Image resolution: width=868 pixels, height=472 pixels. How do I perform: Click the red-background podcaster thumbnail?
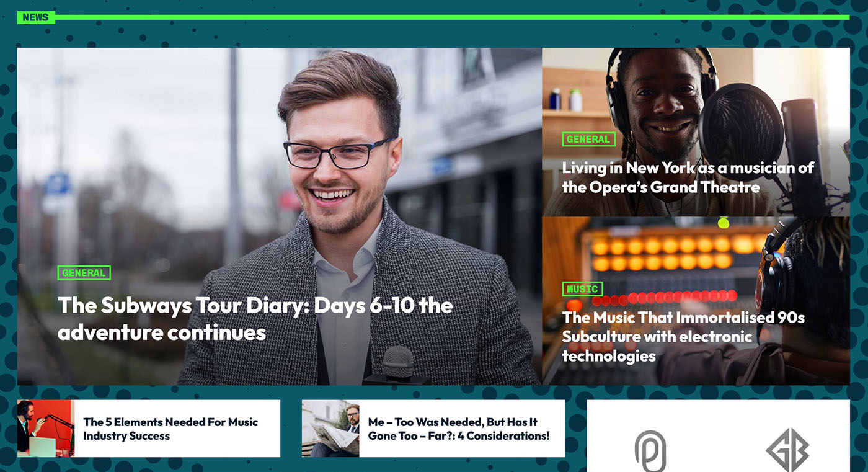tap(45, 429)
